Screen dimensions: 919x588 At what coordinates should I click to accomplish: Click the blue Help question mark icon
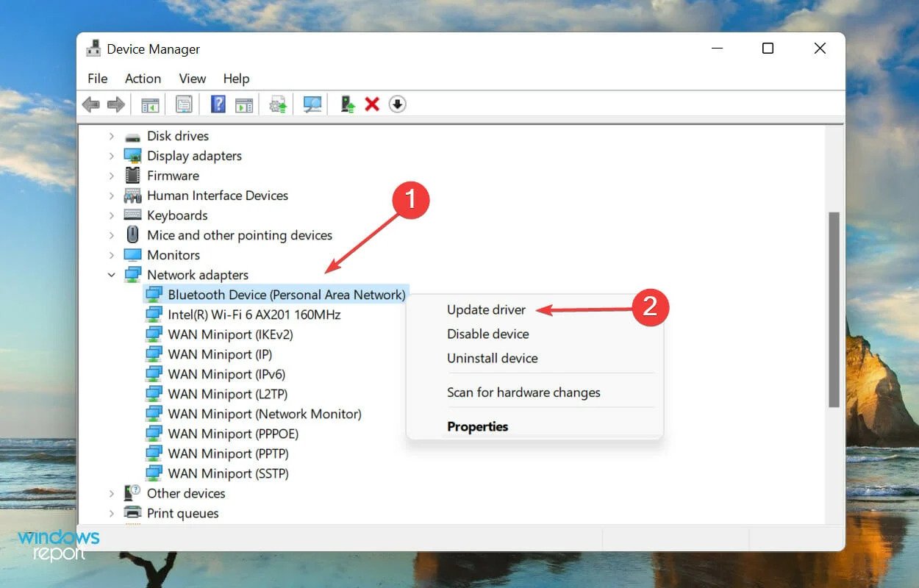click(218, 104)
